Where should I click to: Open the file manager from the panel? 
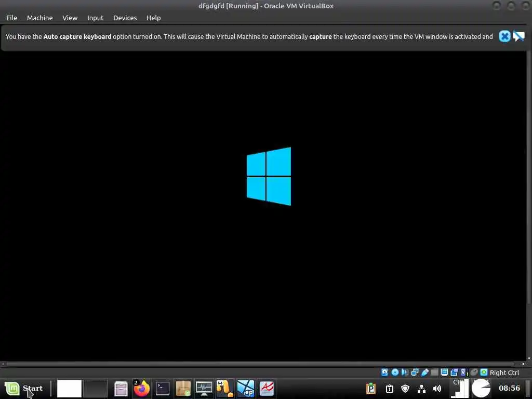click(x=121, y=389)
